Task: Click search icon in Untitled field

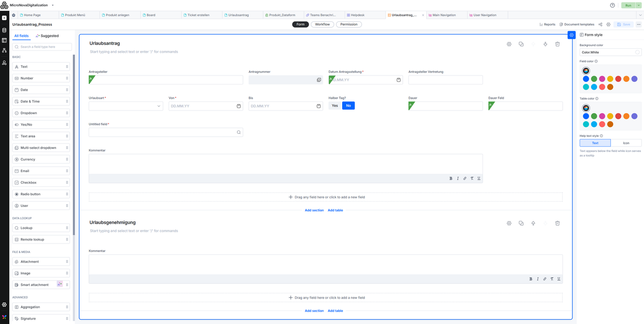Action: click(239, 132)
